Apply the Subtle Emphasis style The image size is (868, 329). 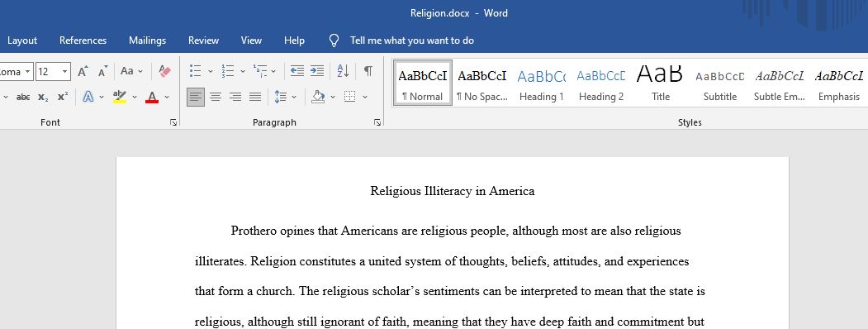[780, 83]
